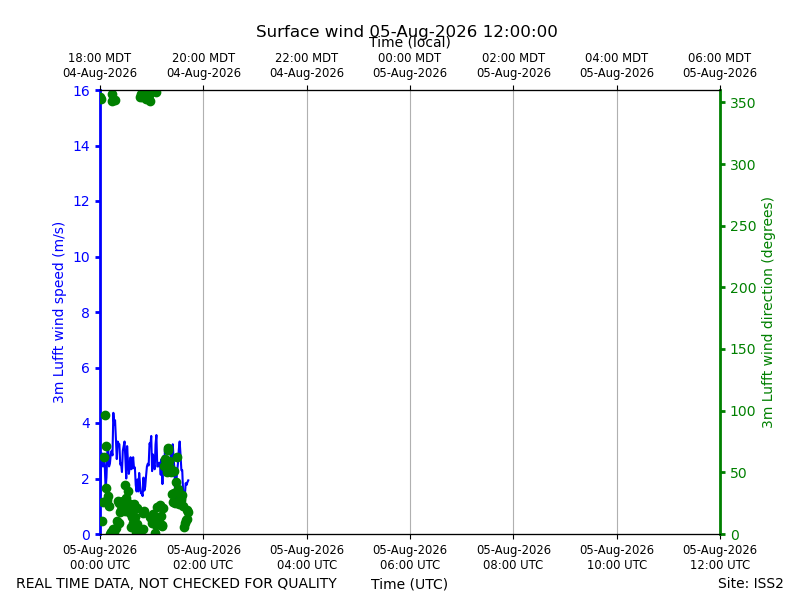800x600 pixels.
Task: Click the 00:00 MDT 05-Aug-2026 top label
Action: click(410, 65)
